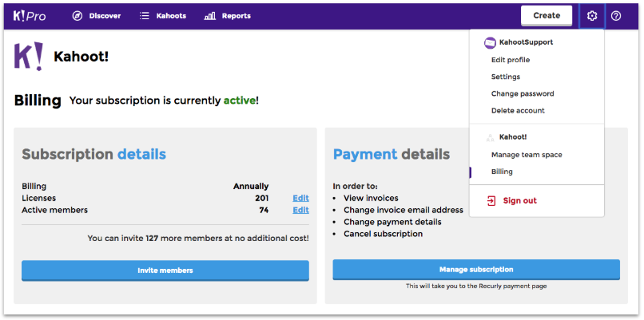
Task: Open the settings gear menu
Action: point(592,16)
